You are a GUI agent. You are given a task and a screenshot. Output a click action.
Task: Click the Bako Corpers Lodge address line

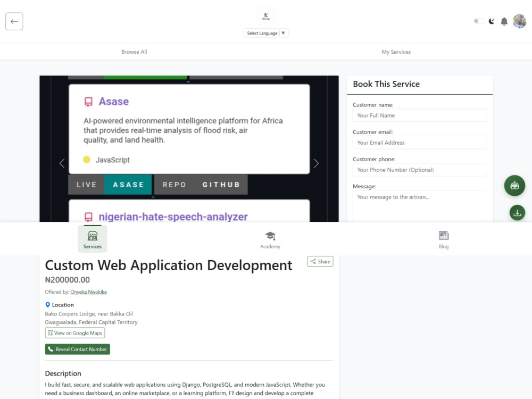(89, 314)
